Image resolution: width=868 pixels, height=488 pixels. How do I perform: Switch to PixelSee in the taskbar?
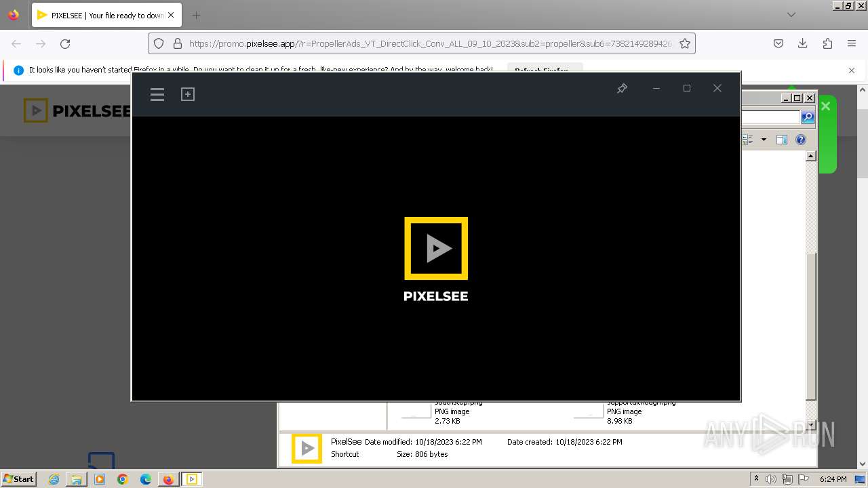(191, 479)
